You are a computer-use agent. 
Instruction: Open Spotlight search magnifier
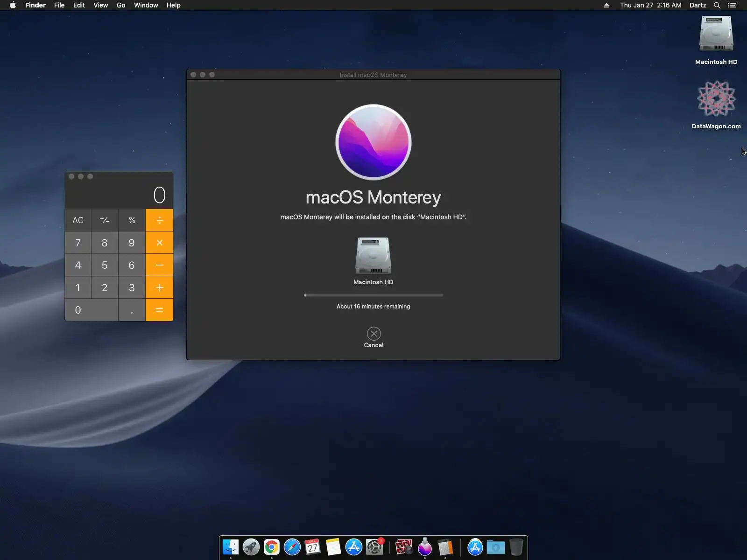point(717,5)
